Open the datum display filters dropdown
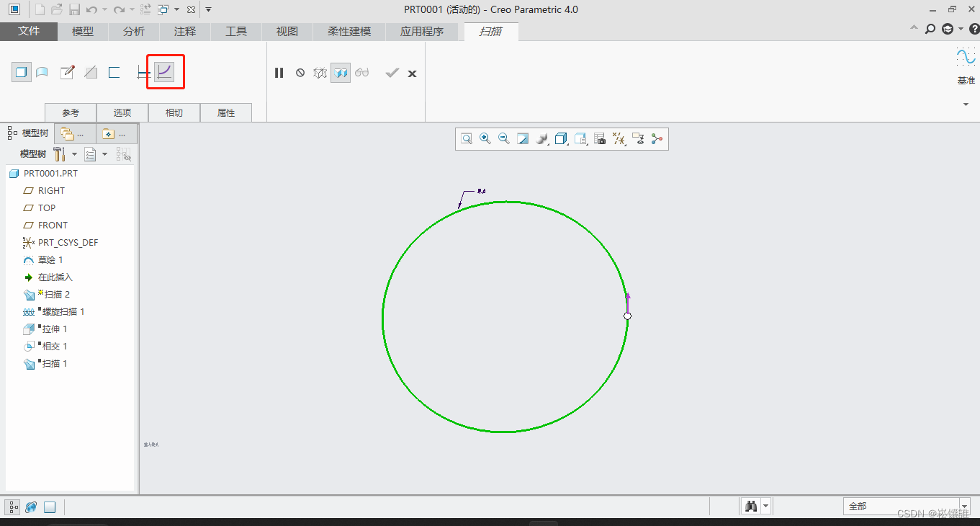 (619, 138)
